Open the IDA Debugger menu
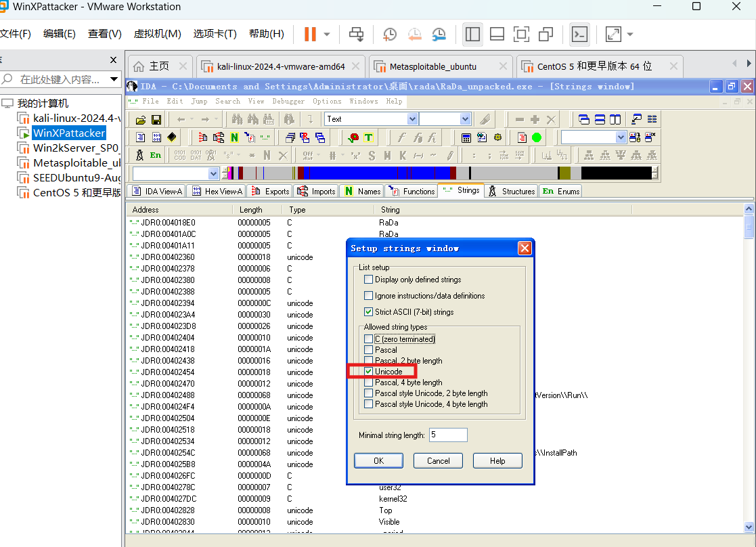Screen dimensions: 756x547 288,102
